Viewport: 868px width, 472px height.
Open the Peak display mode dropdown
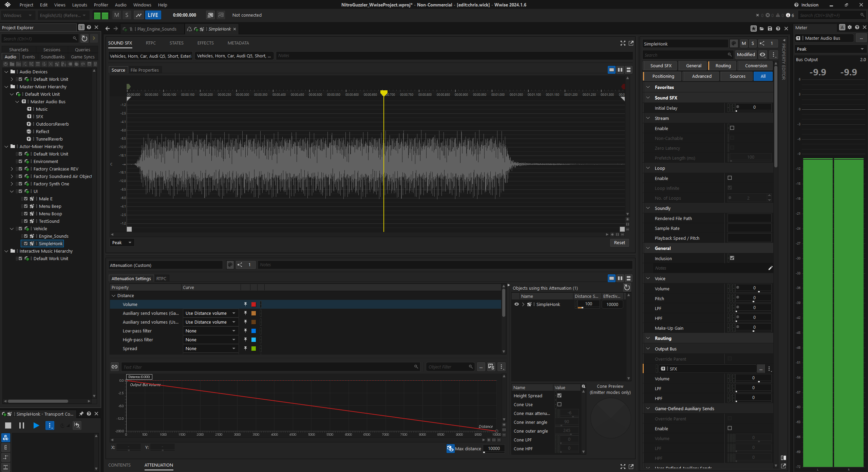tap(121, 243)
